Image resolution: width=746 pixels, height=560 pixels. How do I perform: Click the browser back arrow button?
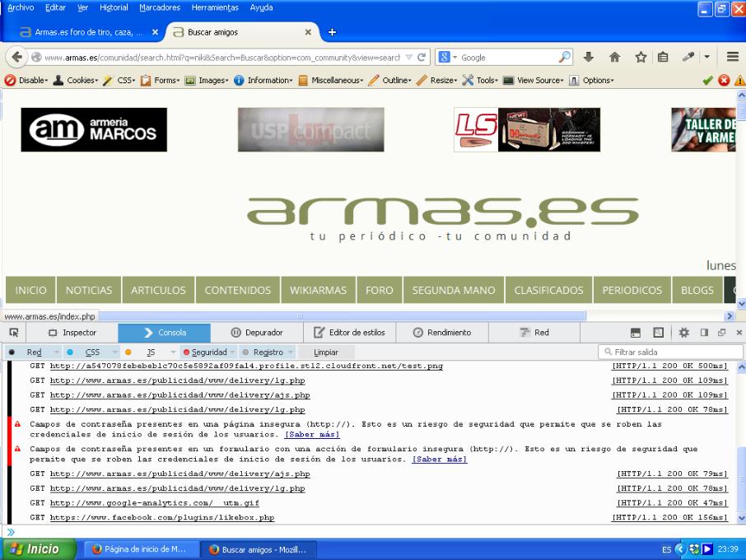coord(17,58)
